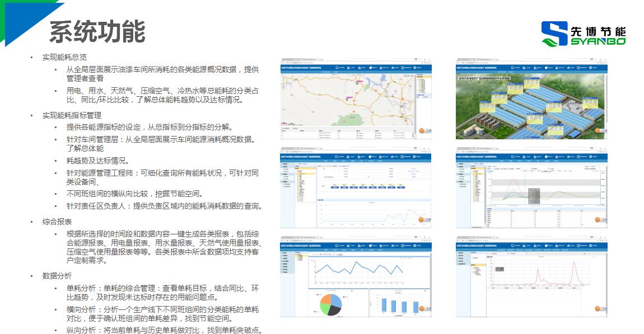644x334 pixels.
Task: Click the 系统功能 slide title
Action: click(97, 31)
